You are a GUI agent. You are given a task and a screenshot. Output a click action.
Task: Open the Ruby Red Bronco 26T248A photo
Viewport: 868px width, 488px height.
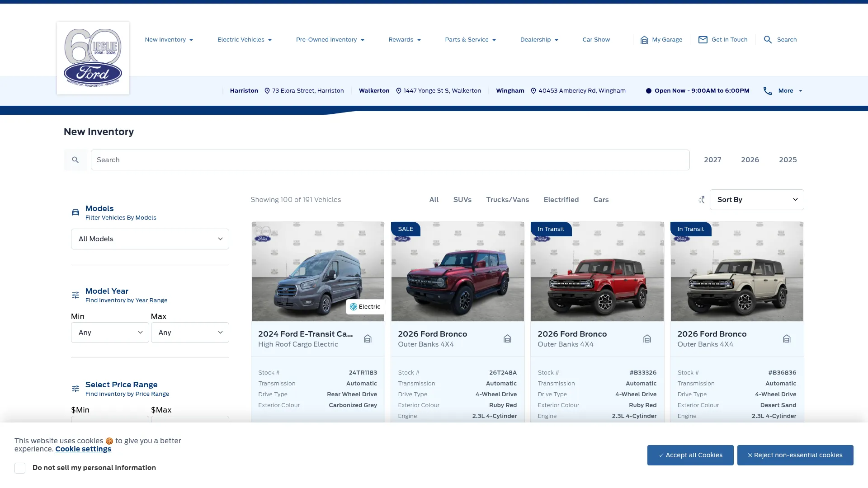pyautogui.click(x=458, y=272)
